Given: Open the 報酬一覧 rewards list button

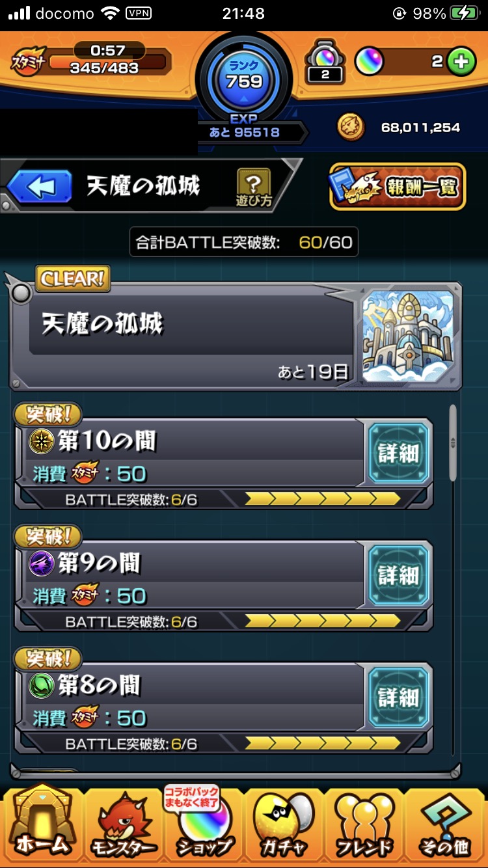Looking at the screenshot, I should (x=398, y=187).
